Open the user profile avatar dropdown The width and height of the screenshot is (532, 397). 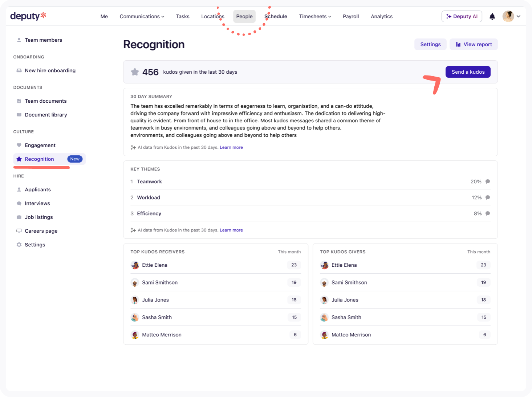click(x=511, y=16)
